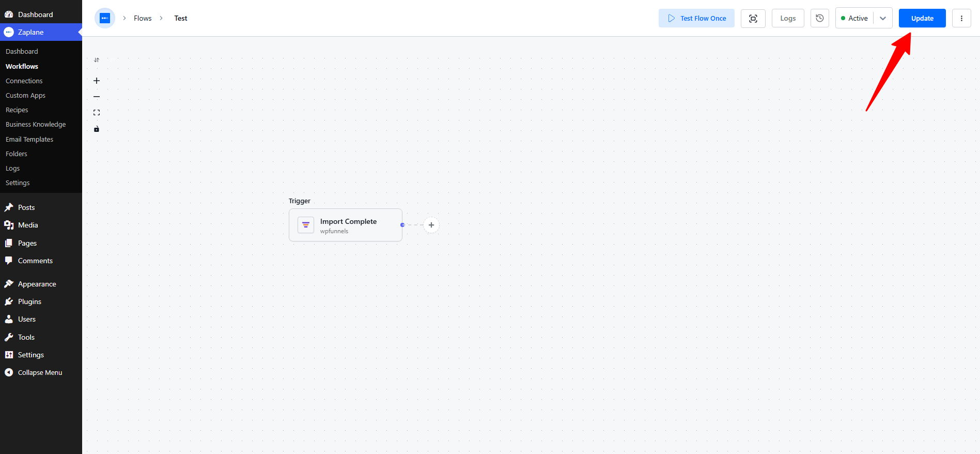Click the Plugins menu label

coord(29,301)
